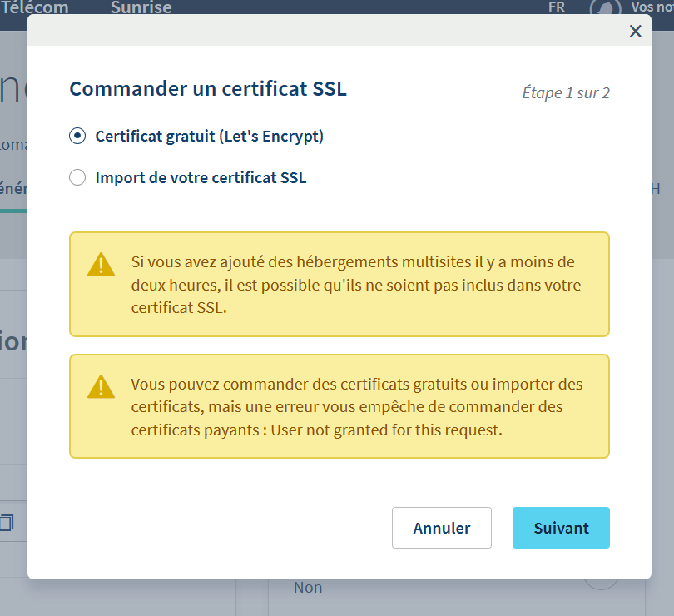Select the free Let's Encrypt certificate radio
The width and height of the screenshot is (674, 616).
pyautogui.click(x=77, y=137)
